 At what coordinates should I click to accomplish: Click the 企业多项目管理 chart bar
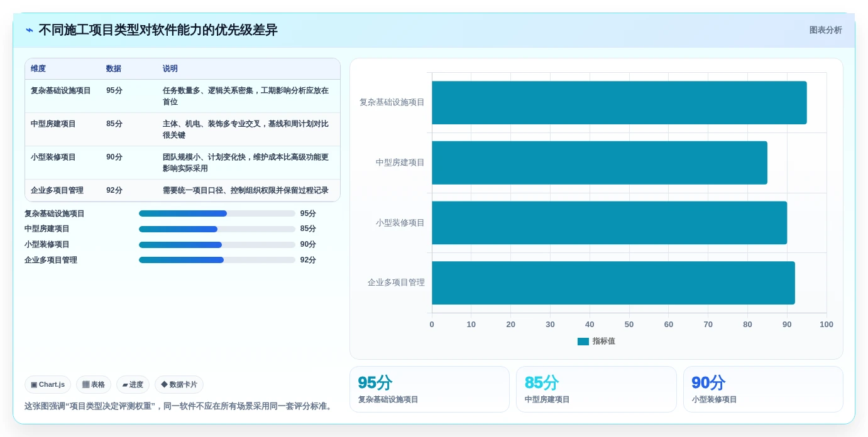coord(613,283)
